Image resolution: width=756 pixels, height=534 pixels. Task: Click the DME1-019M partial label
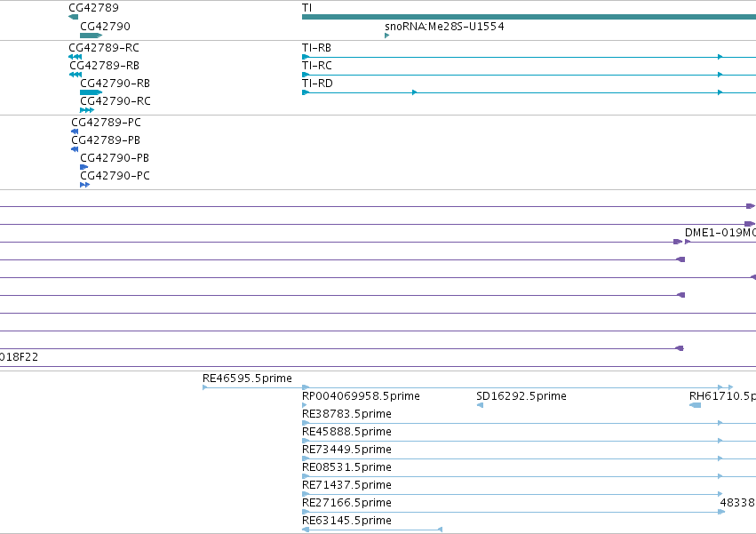coord(720,233)
